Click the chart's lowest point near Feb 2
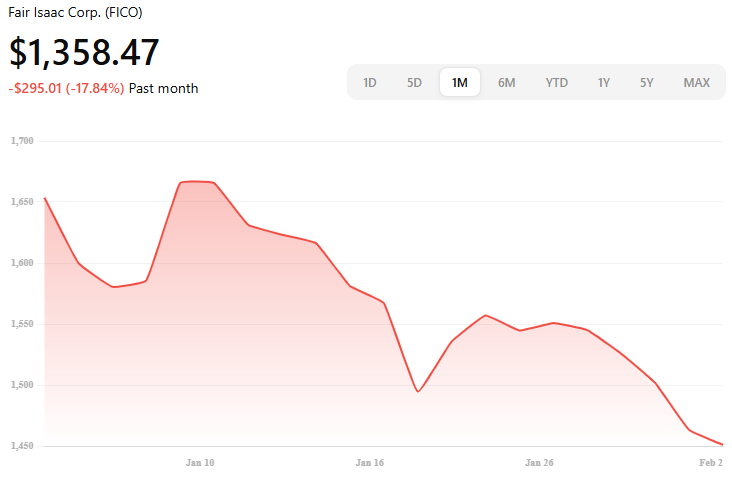 [x=722, y=444]
